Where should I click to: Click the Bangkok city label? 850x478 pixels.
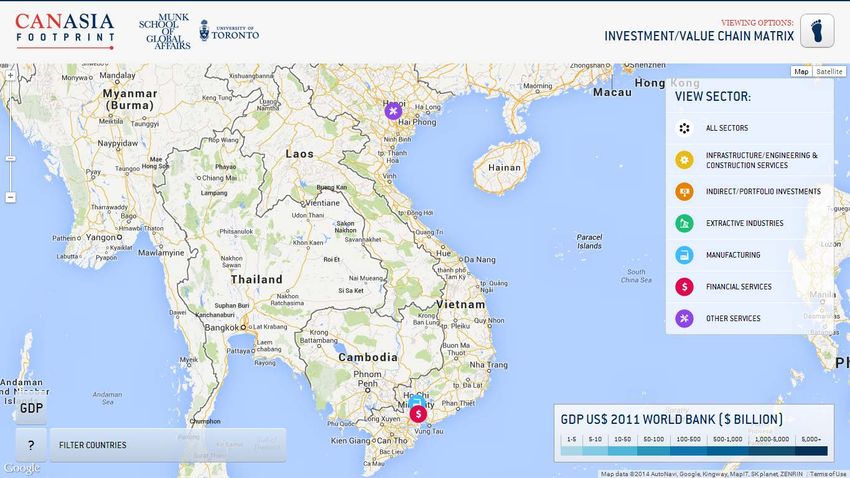click(221, 328)
